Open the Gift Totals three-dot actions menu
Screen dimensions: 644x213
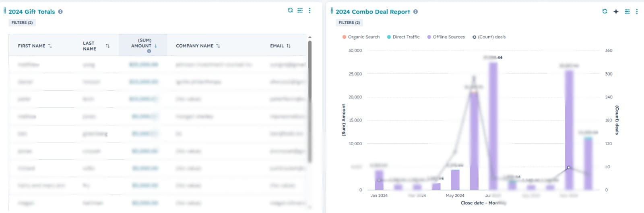310,10
